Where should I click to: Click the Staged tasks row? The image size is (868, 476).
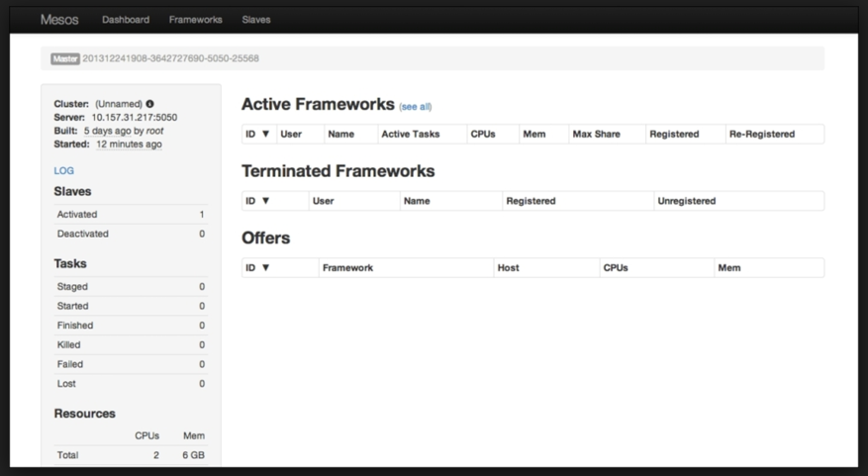pos(131,287)
